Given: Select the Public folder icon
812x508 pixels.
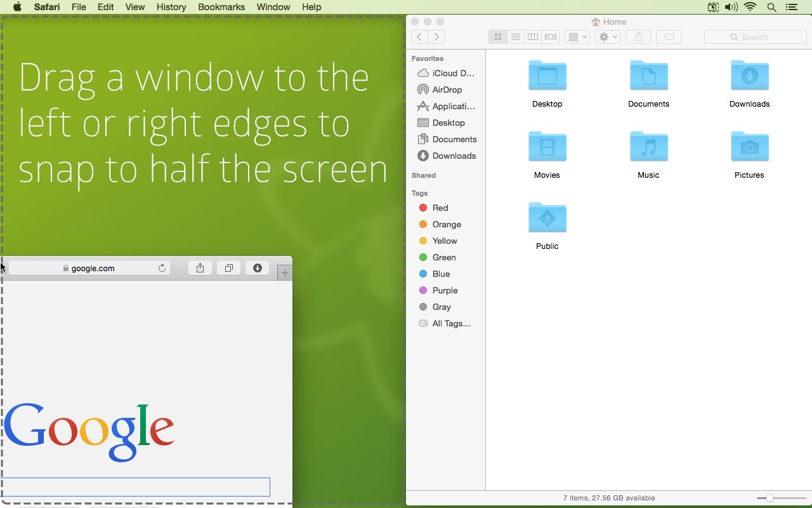Looking at the screenshot, I should click(547, 218).
